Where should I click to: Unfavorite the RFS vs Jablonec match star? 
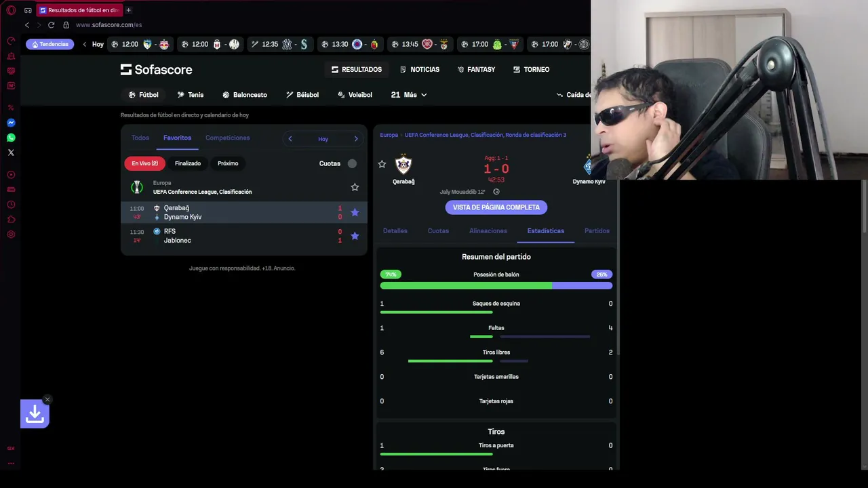click(x=355, y=236)
